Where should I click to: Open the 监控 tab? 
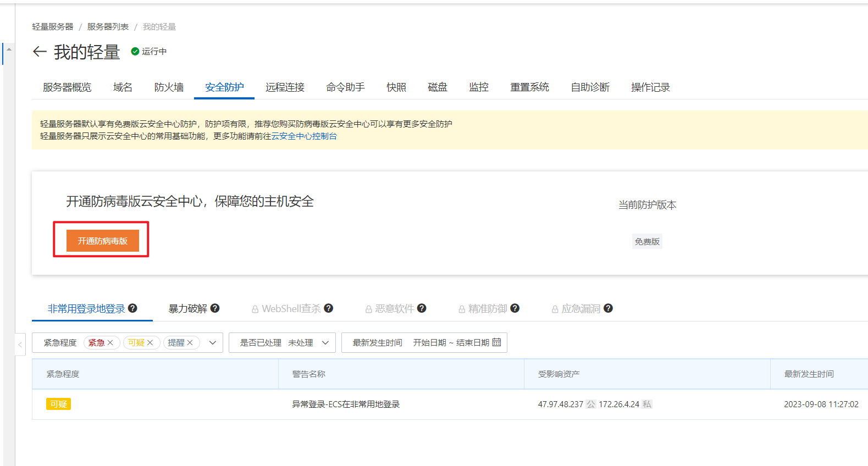pos(479,87)
